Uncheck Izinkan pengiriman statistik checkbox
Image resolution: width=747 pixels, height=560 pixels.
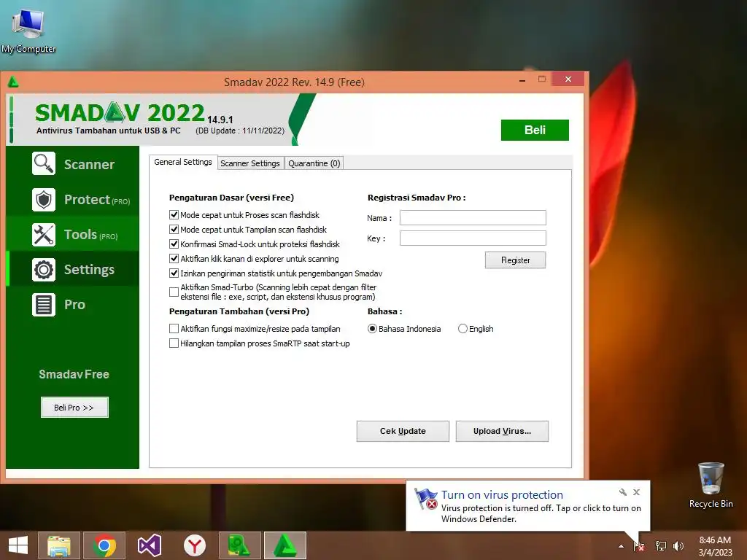174,273
